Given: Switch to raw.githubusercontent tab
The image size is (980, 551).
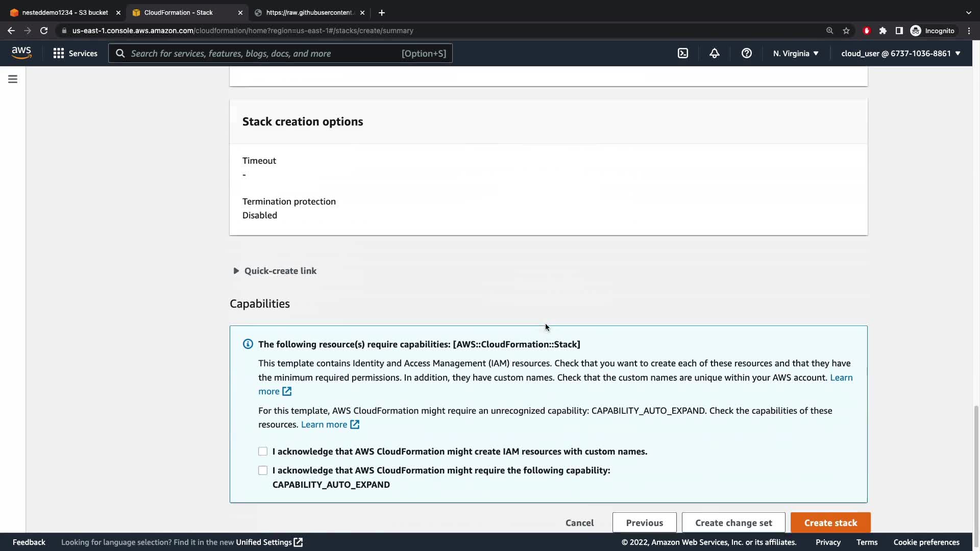Looking at the screenshot, I should point(309,12).
